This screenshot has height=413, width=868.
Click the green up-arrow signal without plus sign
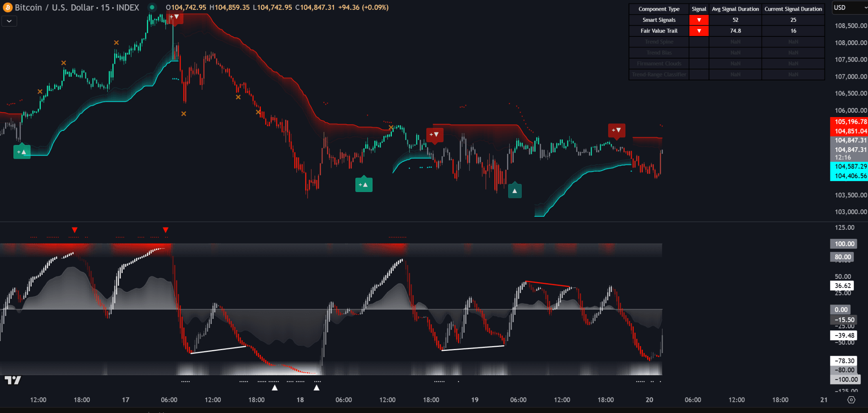[515, 191]
